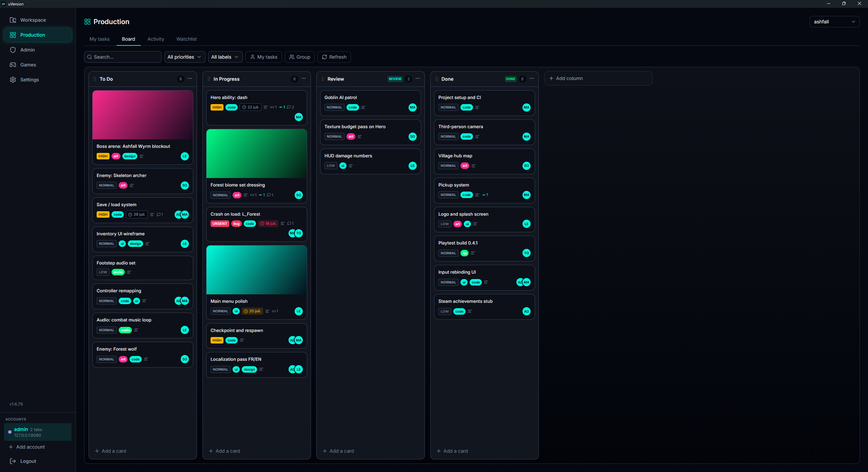
Task: Click the REVIEW badge in Review column header
Action: pyautogui.click(x=395, y=79)
